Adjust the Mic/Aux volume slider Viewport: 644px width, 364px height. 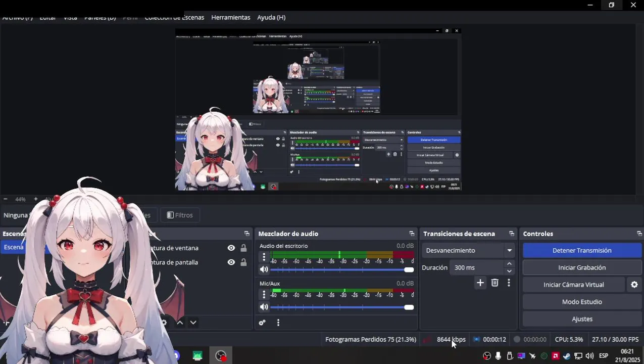click(x=342, y=307)
